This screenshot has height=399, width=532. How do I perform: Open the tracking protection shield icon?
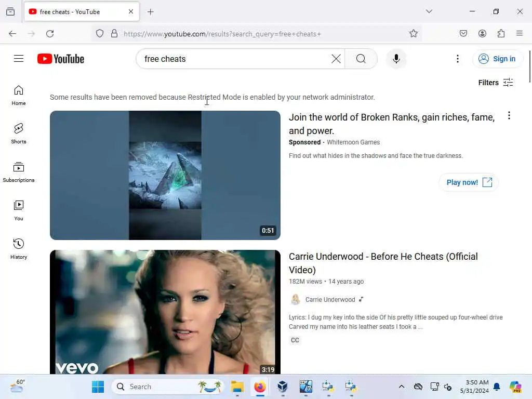[x=99, y=34]
